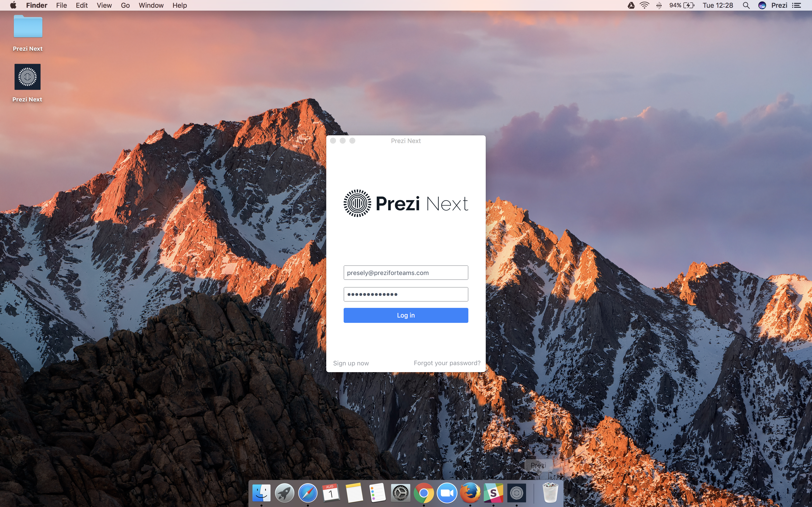The height and width of the screenshot is (507, 812).
Task: Click Sign up now link
Action: point(351,363)
